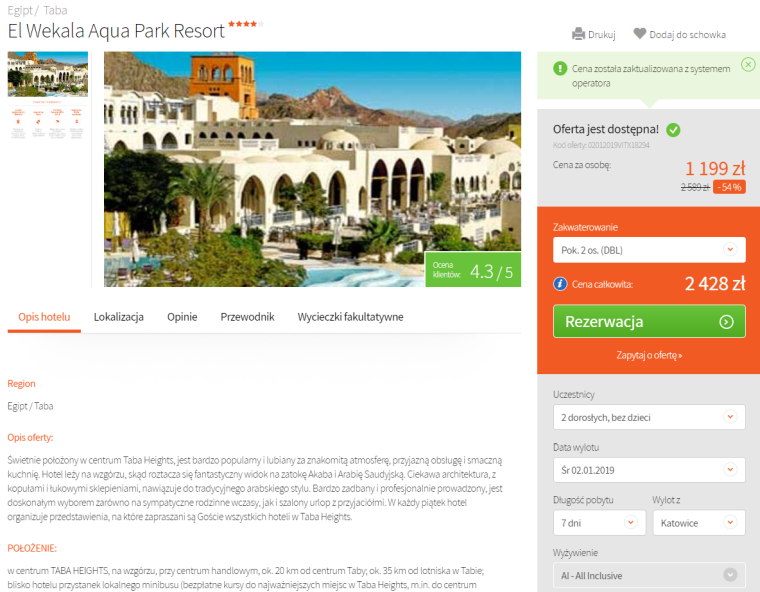760x592 pixels.
Task: Change the Długość pobytu 7 dni dropdown
Action: point(599,523)
